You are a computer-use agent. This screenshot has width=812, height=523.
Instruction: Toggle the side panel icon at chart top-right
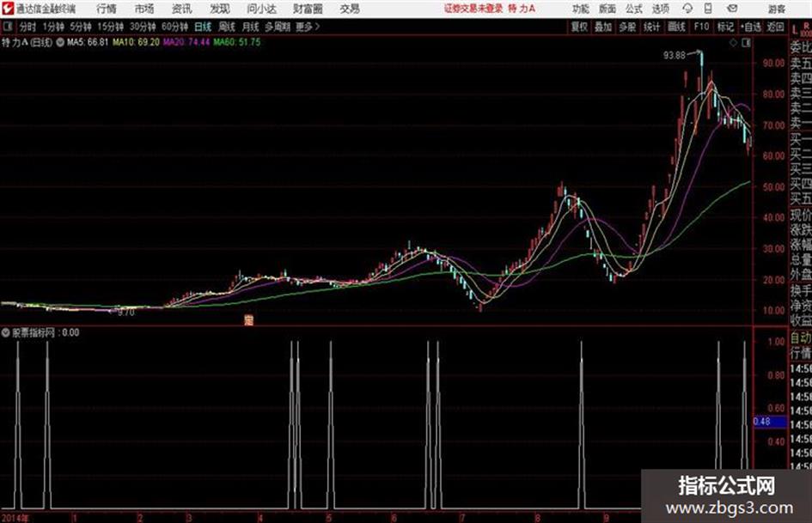tap(746, 43)
